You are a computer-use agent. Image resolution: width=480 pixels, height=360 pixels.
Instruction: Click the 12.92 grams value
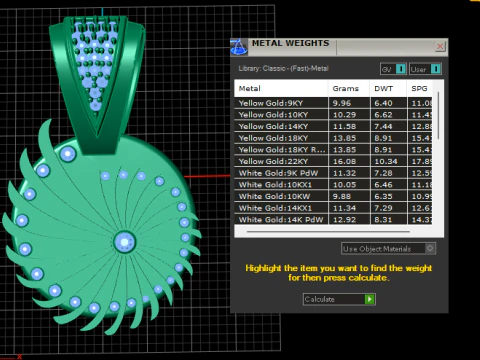coord(345,220)
